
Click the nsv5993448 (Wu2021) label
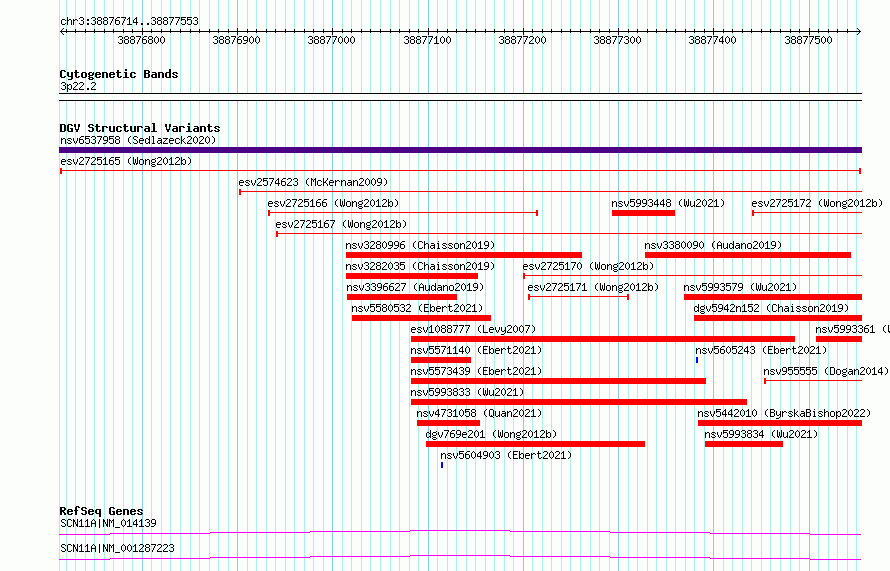(668, 203)
